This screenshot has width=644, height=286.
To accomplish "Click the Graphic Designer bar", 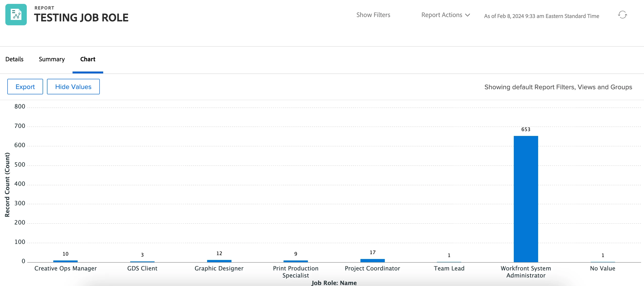I will coord(219,261).
